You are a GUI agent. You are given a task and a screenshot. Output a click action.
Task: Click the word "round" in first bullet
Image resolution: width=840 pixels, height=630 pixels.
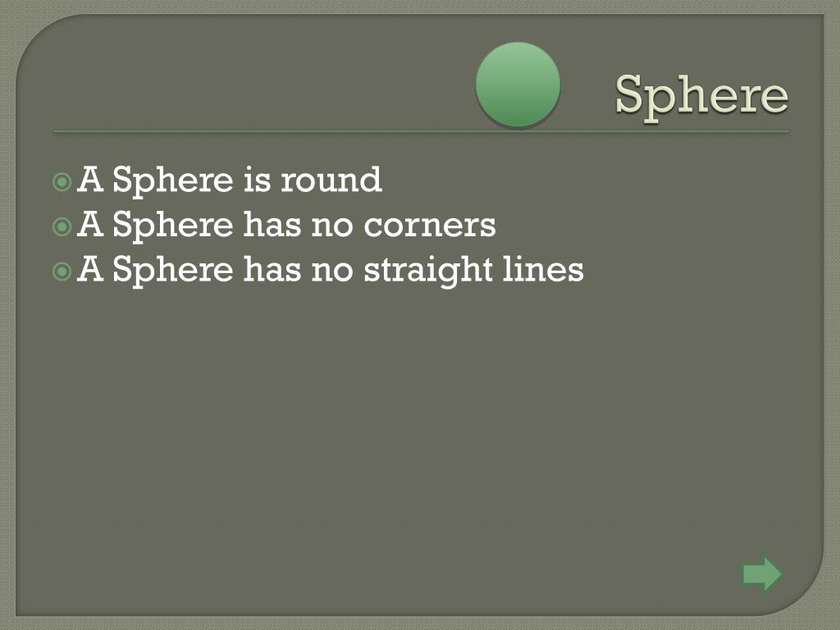(331, 180)
